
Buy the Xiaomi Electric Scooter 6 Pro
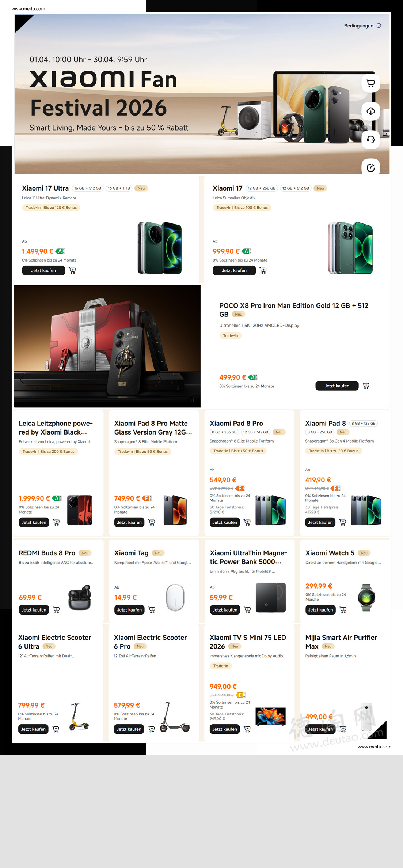tap(129, 729)
